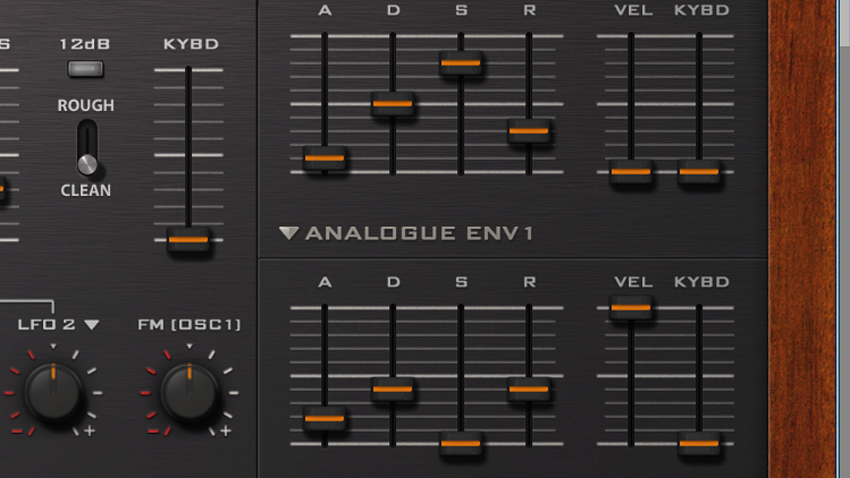The width and height of the screenshot is (850, 478).
Task: Toggle the 12dB filter slope button
Action: 85,69
